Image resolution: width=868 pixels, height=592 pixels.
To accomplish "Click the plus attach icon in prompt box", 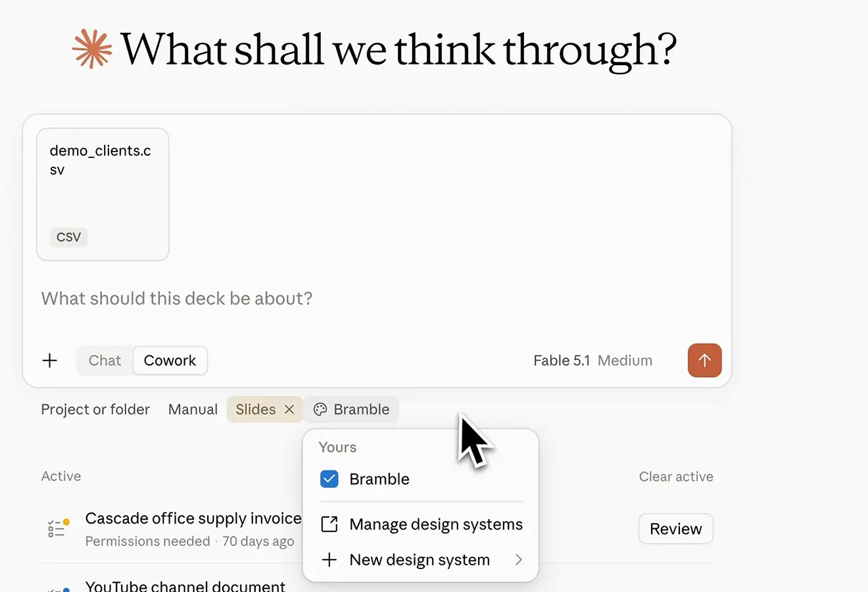I will tap(50, 360).
